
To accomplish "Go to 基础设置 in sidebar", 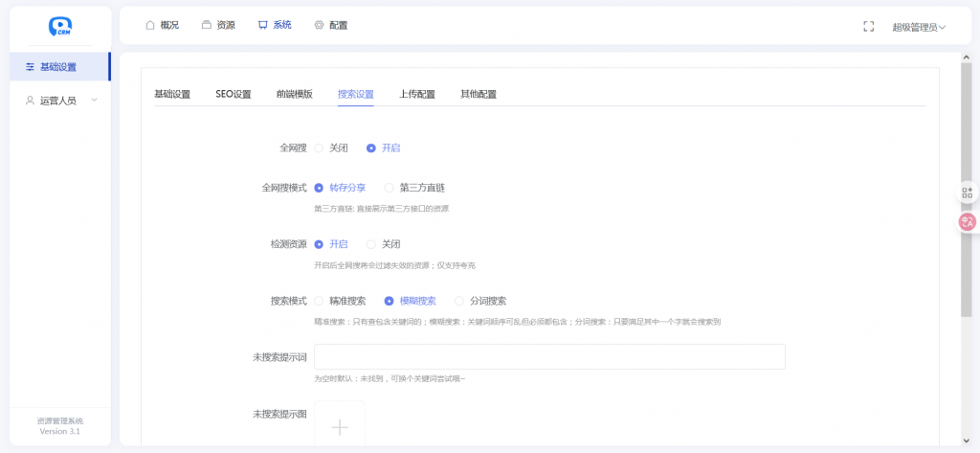I will (x=57, y=67).
